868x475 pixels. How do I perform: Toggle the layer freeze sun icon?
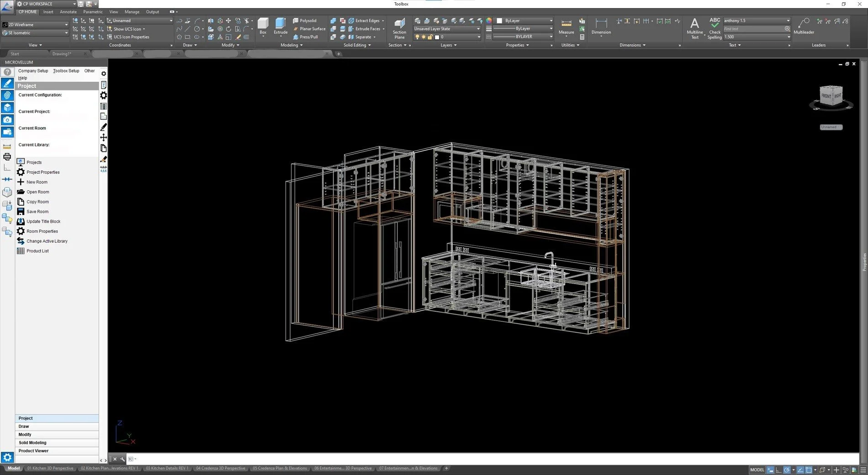click(x=423, y=37)
